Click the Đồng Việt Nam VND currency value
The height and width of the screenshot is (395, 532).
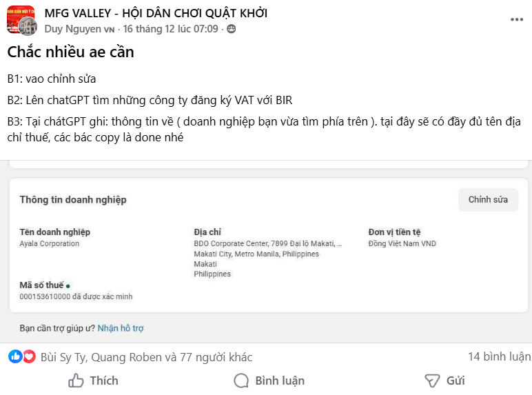[x=402, y=243]
